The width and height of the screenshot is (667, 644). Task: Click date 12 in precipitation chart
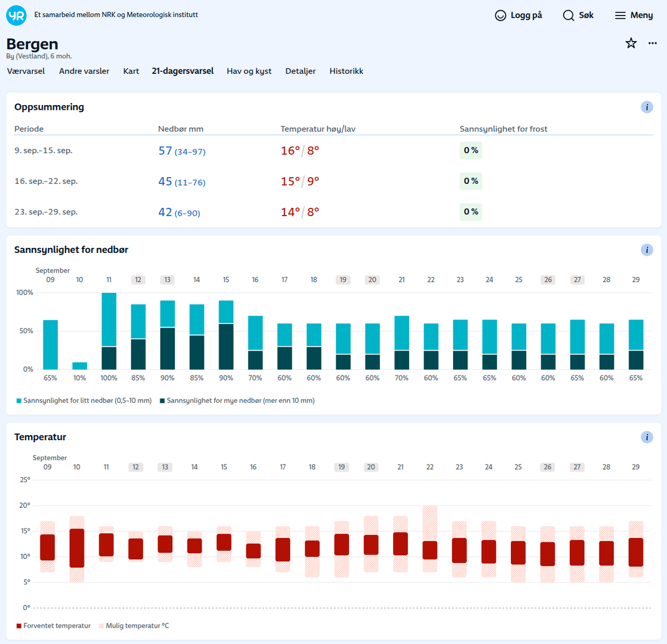pyautogui.click(x=138, y=280)
